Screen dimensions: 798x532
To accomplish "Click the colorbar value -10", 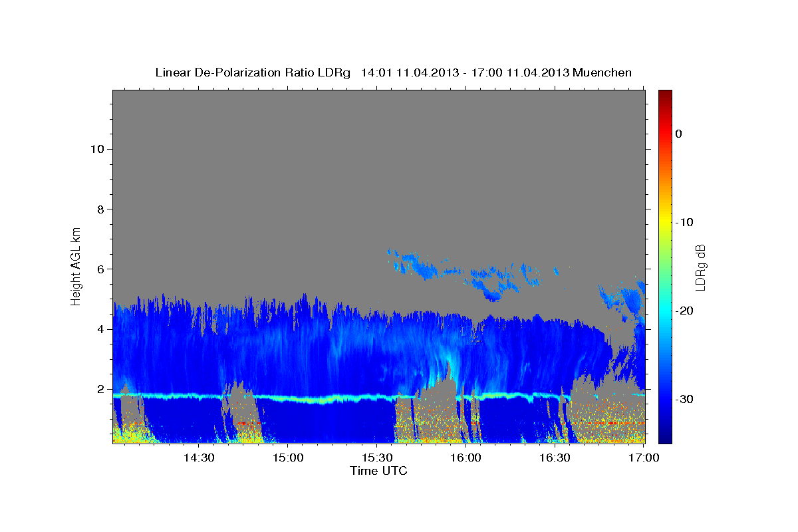I will click(684, 222).
